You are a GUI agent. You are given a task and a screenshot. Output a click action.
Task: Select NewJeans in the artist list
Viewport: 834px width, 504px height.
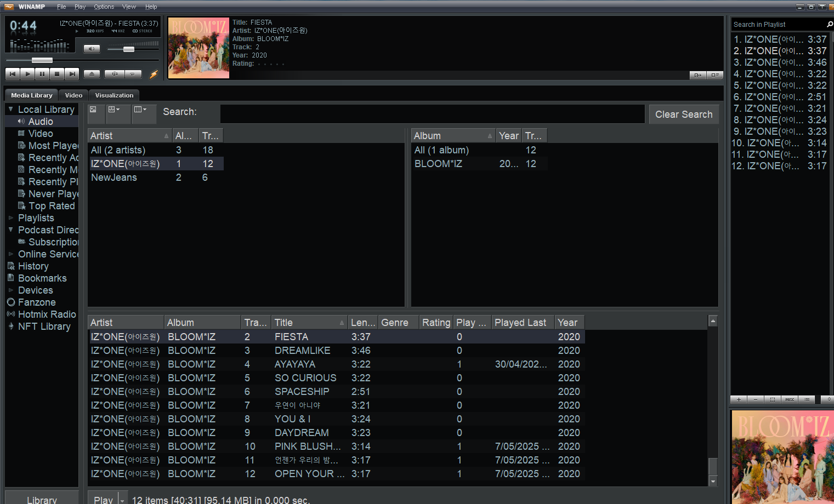click(156, 177)
